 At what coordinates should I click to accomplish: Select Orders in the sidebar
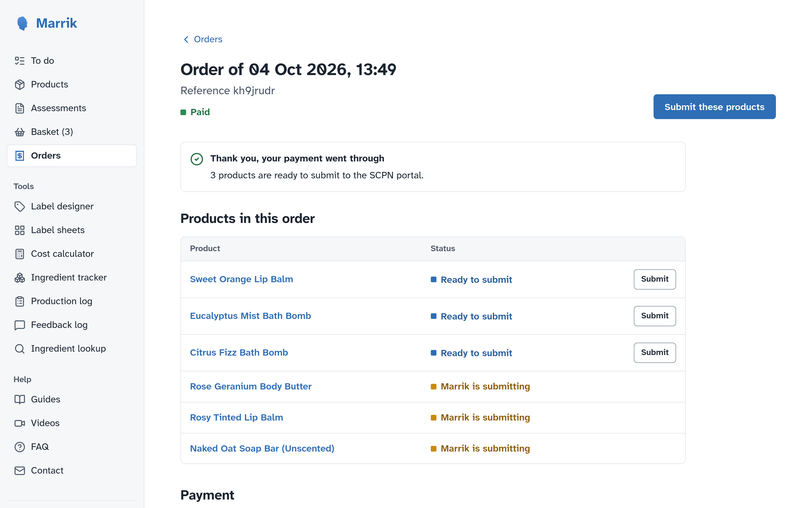pos(72,156)
